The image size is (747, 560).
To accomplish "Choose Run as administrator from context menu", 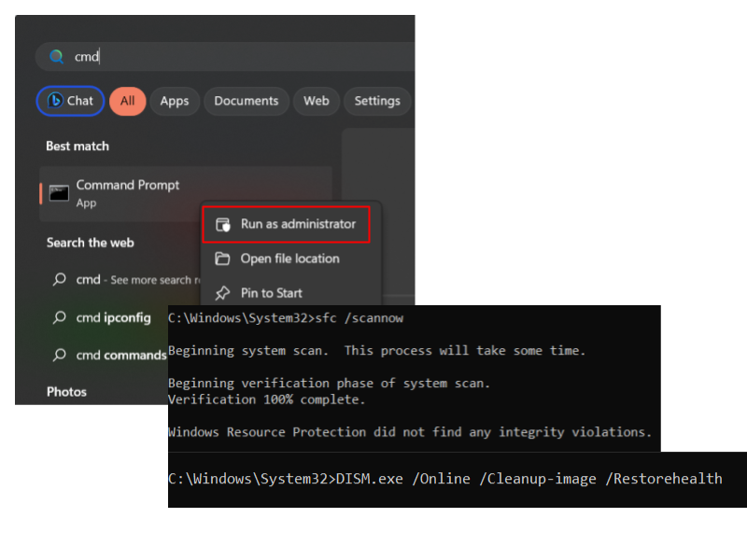I will point(287,224).
